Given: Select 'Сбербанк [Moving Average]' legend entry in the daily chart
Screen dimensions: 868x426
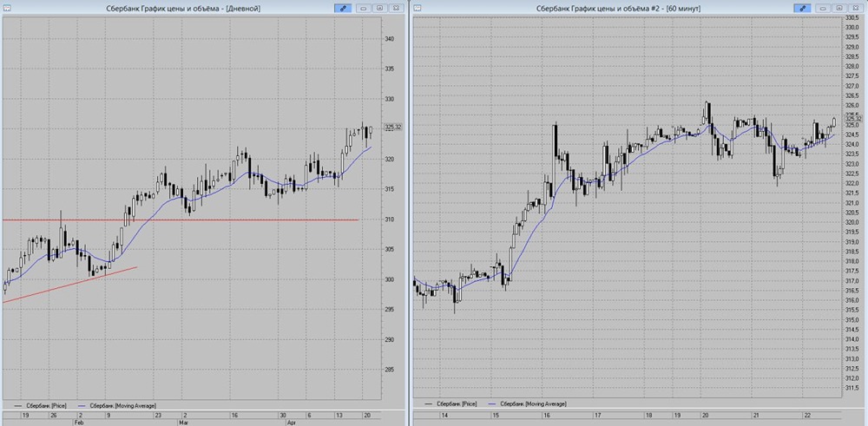Looking at the screenshot, I should pos(117,405).
